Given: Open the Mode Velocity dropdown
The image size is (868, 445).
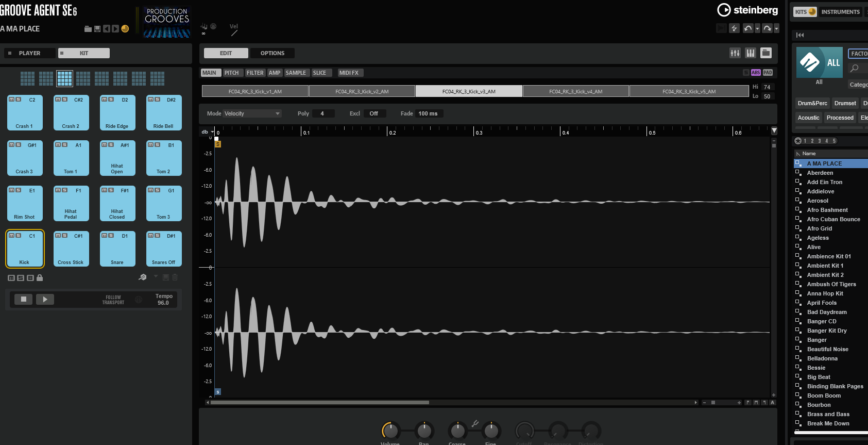Looking at the screenshot, I should point(252,113).
